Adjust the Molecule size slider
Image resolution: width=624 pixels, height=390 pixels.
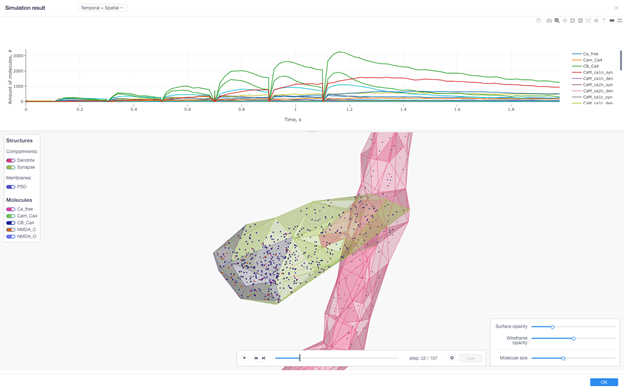(573, 359)
